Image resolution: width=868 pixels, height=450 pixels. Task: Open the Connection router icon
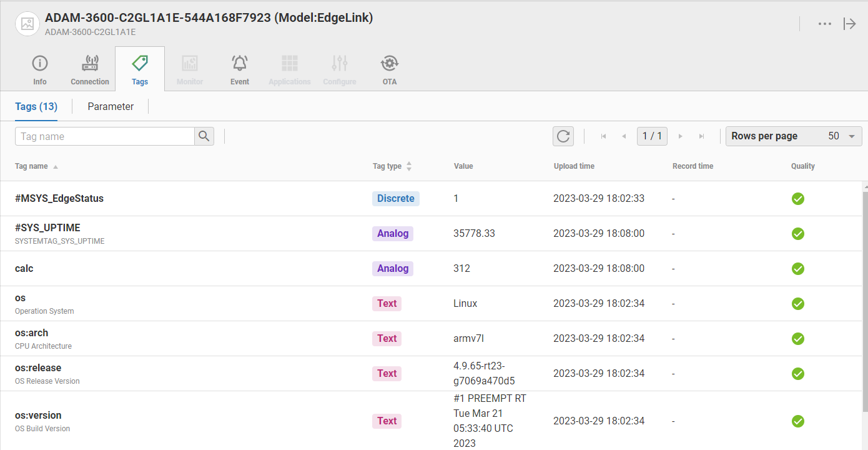click(90, 64)
